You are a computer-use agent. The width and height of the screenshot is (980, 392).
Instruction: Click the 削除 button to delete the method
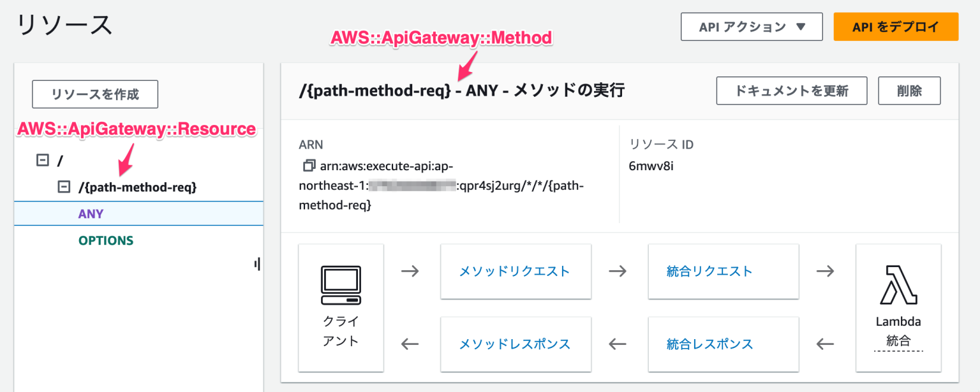click(x=910, y=90)
